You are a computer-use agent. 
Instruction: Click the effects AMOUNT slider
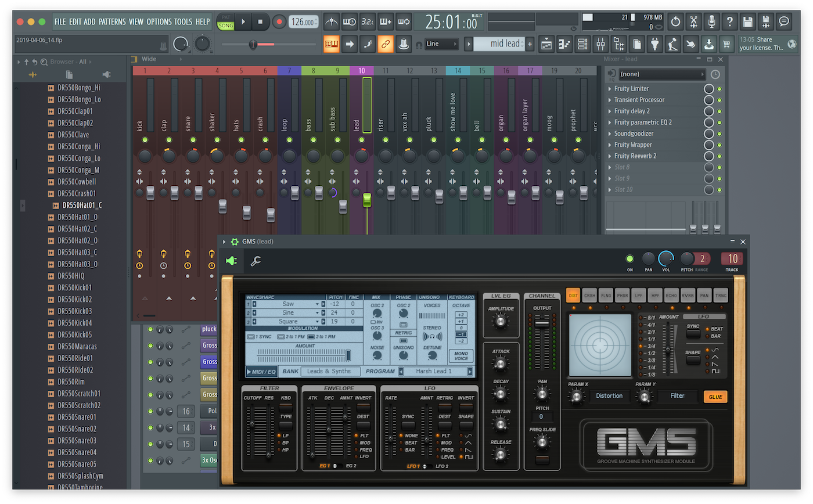coord(668,350)
